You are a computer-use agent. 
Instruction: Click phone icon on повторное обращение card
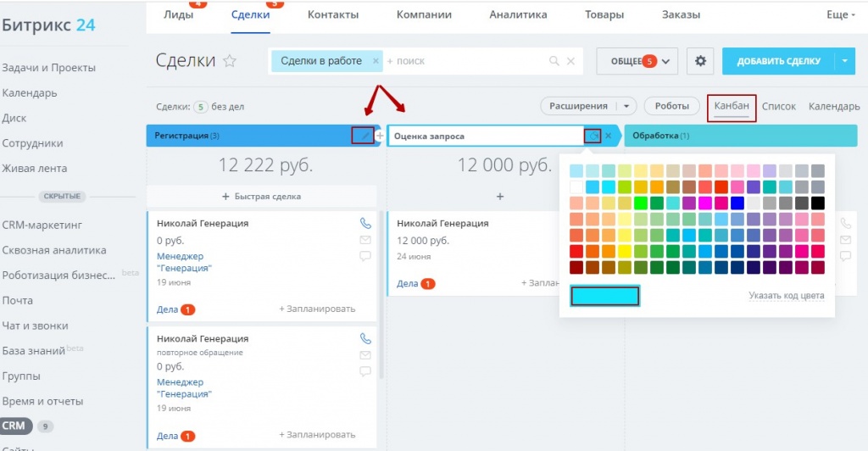[x=365, y=338]
